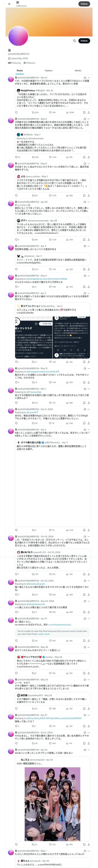Like the post showing 10K likes
This screenshot has width=98, height=868.
click(52, 112)
